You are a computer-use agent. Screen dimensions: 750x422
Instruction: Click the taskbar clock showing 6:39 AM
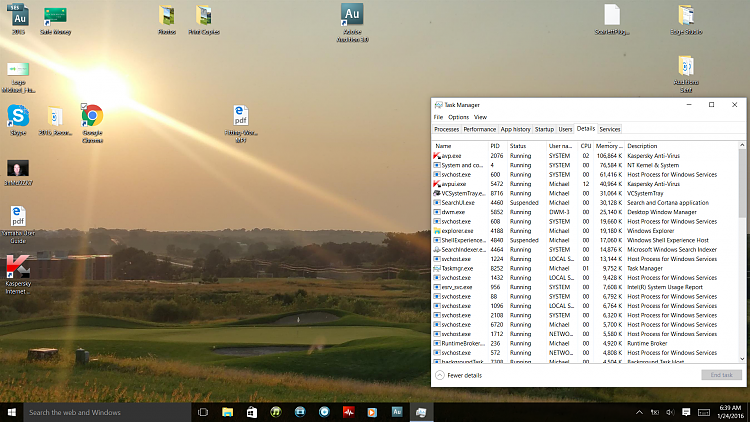pos(730,412)
